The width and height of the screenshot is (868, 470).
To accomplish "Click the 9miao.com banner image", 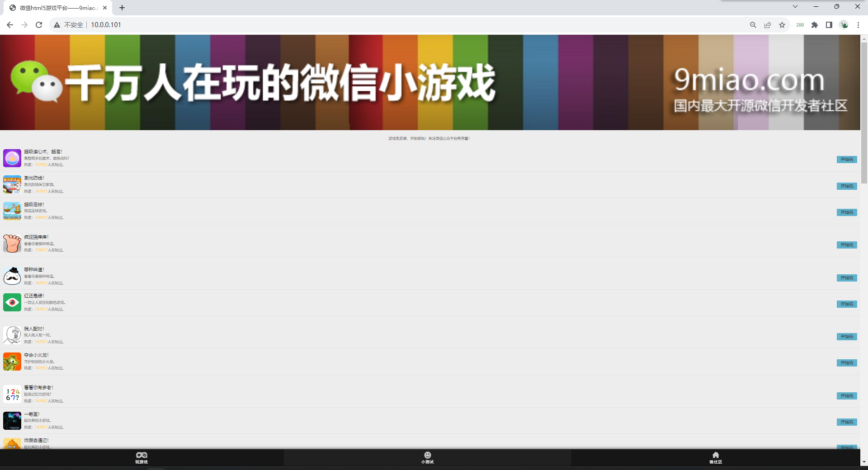I will 430,83.
